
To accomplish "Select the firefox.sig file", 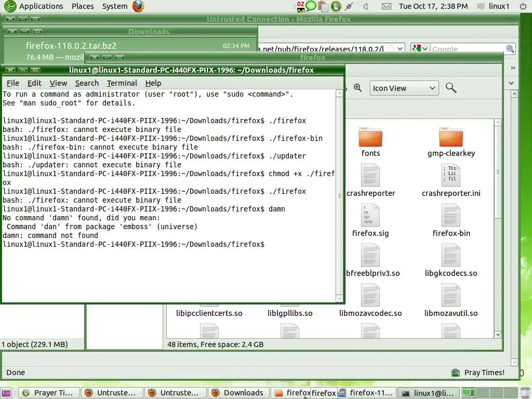I will (x=370, y=220).
